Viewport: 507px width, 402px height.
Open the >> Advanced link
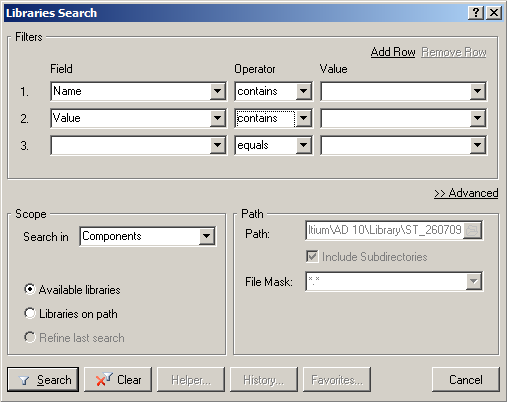[x=466, y=193]
